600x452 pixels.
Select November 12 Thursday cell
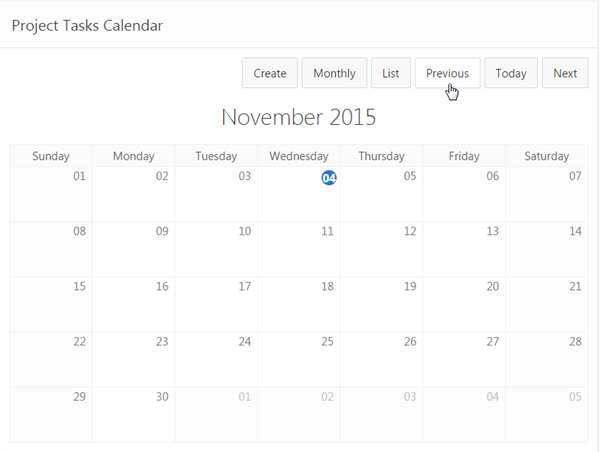pos(382,250)
